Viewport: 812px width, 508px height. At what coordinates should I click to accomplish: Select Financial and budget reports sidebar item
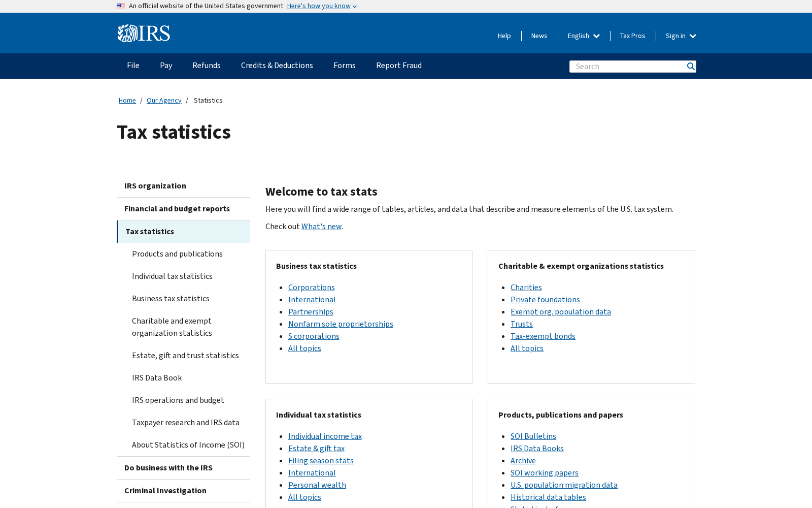coord(183,209)
